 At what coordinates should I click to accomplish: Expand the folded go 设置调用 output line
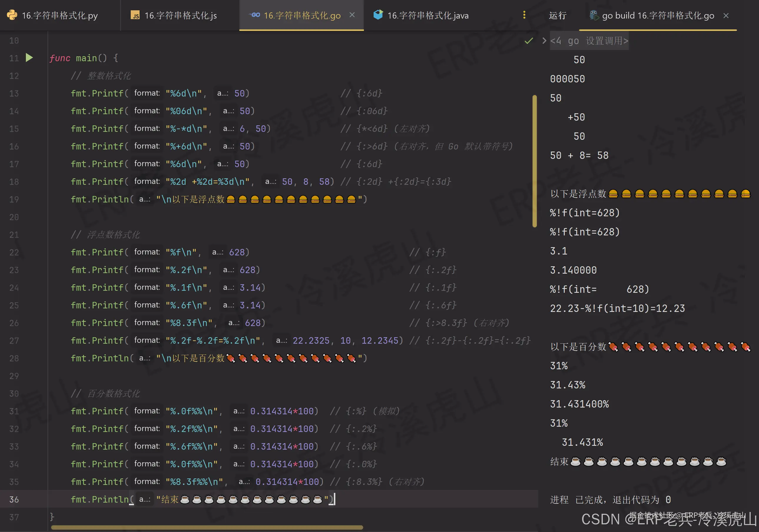click(589, 41)
